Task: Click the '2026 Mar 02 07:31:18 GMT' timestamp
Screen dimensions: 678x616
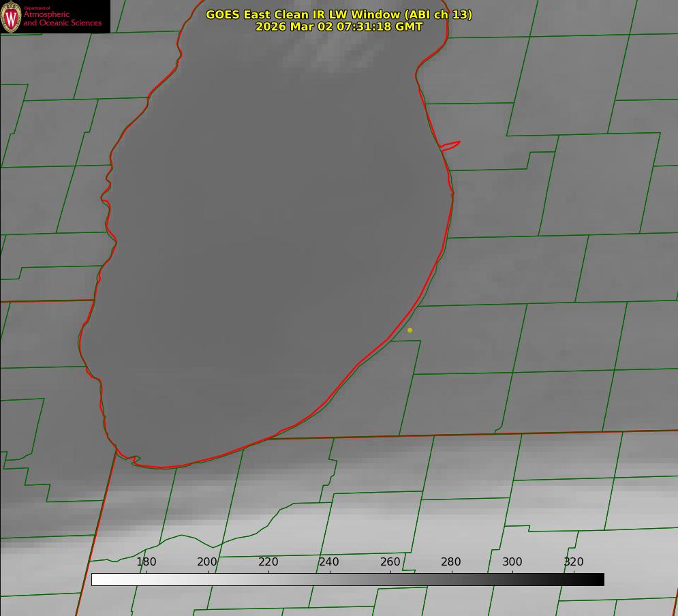Action: pyautogui.click(x=339, y=27)
